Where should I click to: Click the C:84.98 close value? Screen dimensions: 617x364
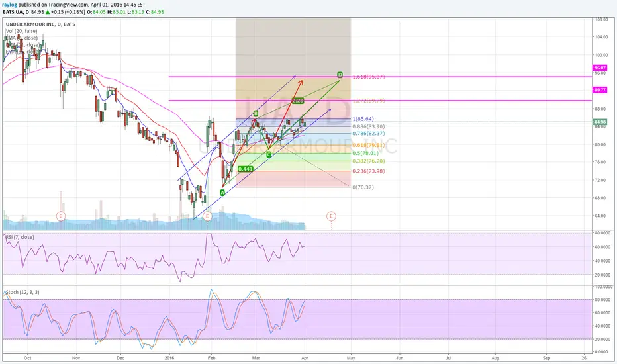[x=155, y=12]
